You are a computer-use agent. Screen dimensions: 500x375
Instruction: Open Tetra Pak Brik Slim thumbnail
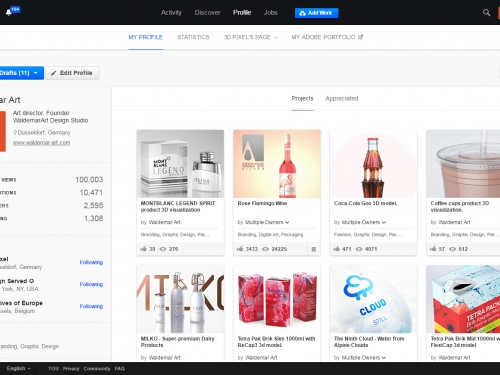tap(277, 299)
